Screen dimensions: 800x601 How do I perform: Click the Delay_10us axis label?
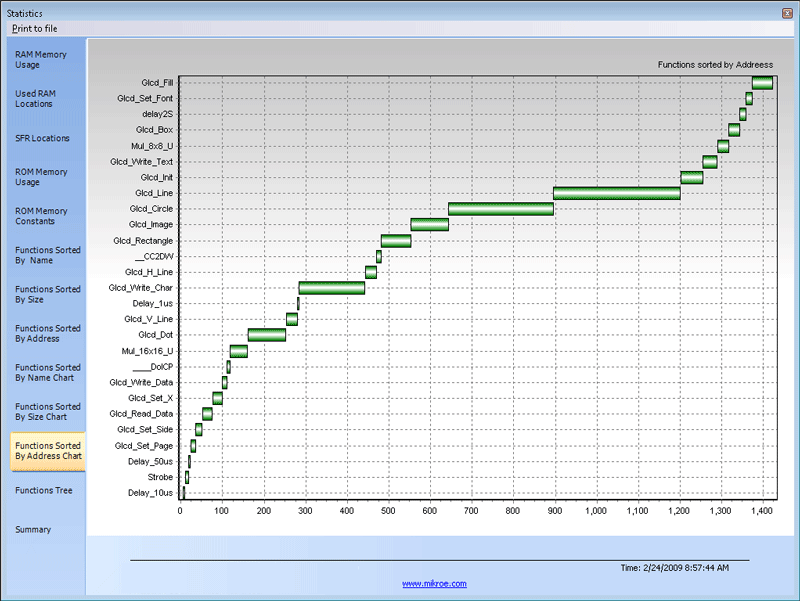[x=151, y=493]
